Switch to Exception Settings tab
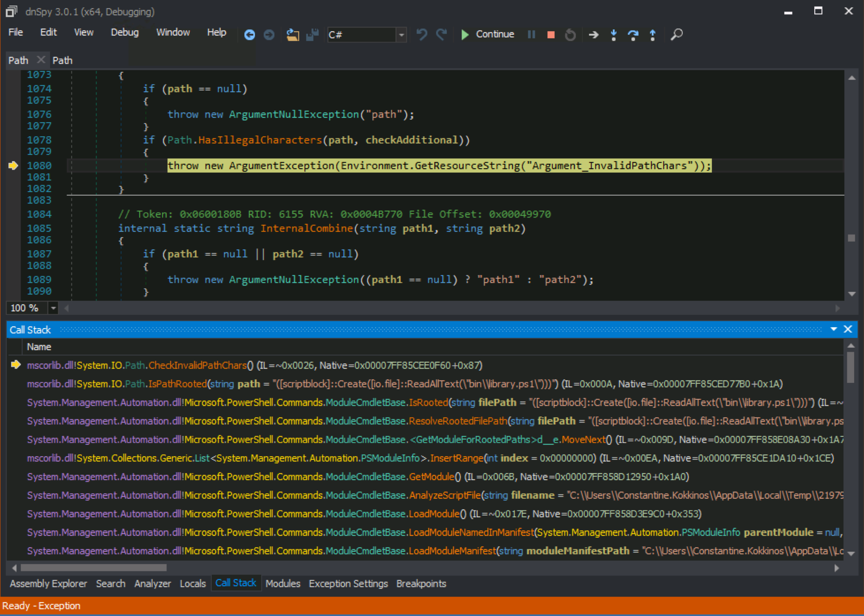 pos(348,584)
